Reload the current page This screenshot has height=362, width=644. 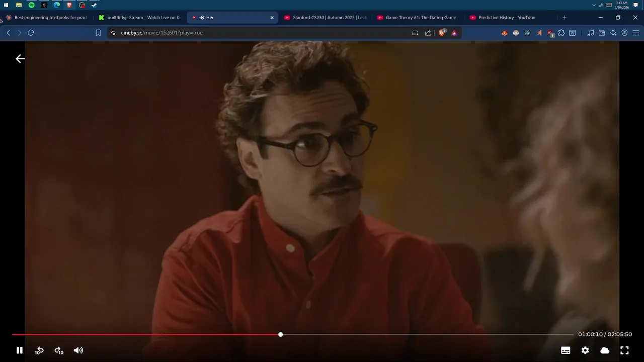click(x=31, y=33)
